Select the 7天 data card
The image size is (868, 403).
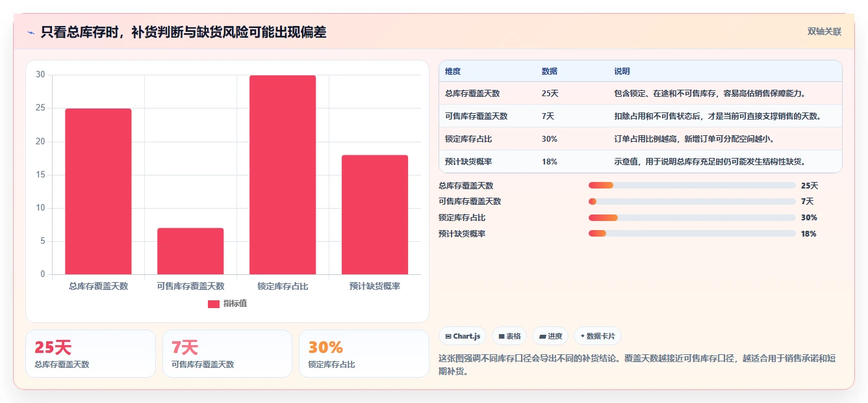(x=227, y=354)
